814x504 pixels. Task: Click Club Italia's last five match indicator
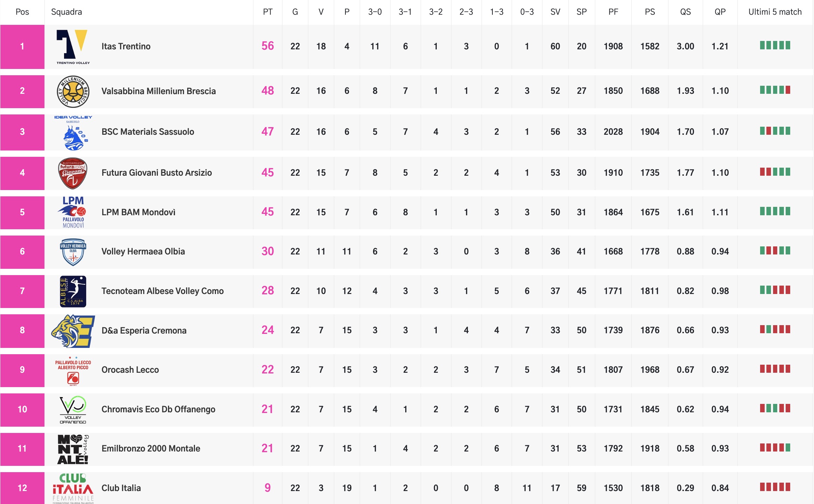pos(775,487)
